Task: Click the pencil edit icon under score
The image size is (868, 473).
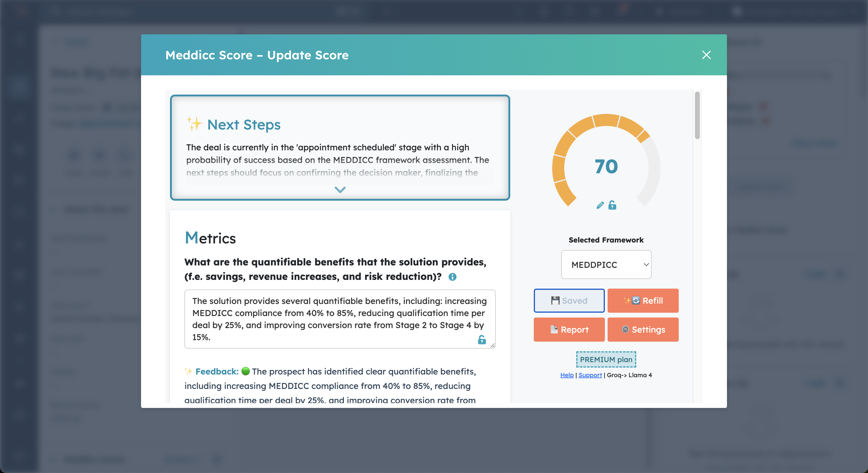Action: (600, 205)
